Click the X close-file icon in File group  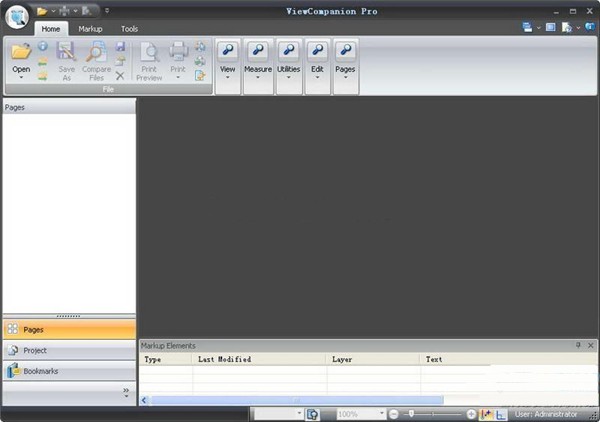120,76
